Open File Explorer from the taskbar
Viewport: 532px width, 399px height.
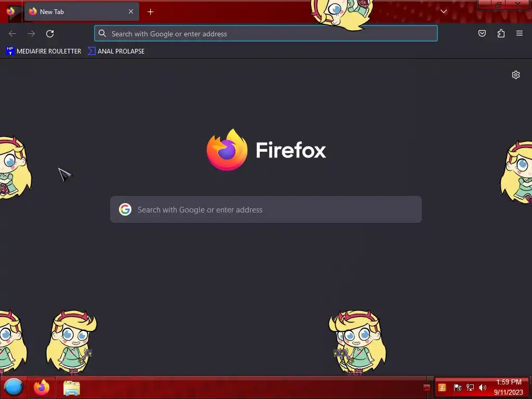[72, 388]
